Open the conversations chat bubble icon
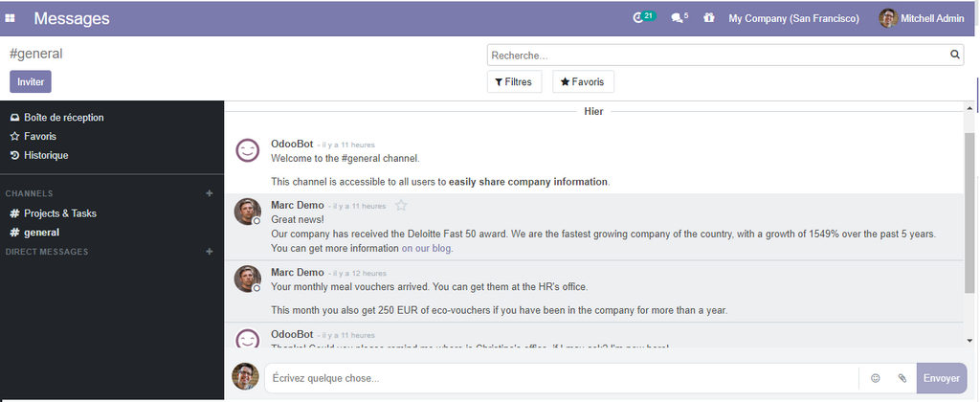 pyautogui.click(x=679, y=18)
